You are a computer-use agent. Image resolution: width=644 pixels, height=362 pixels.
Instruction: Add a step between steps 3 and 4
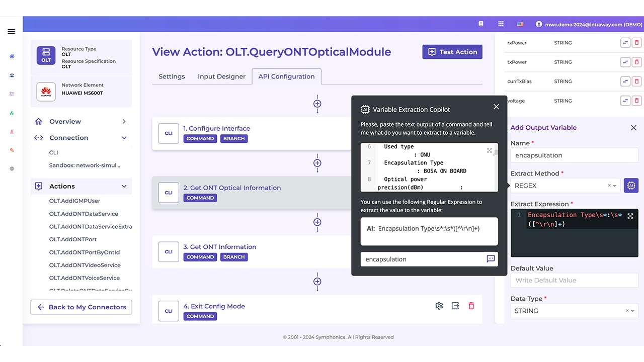(317, 282)
